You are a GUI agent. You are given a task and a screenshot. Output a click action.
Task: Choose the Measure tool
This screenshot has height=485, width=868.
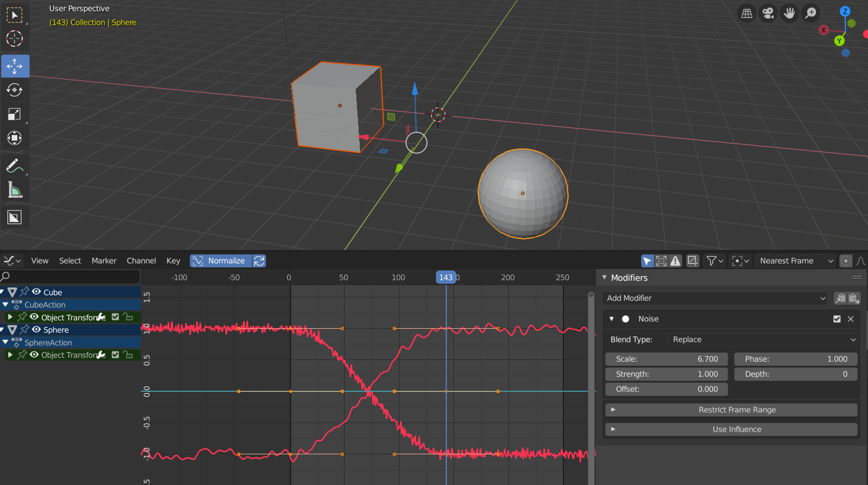point(15,190)
